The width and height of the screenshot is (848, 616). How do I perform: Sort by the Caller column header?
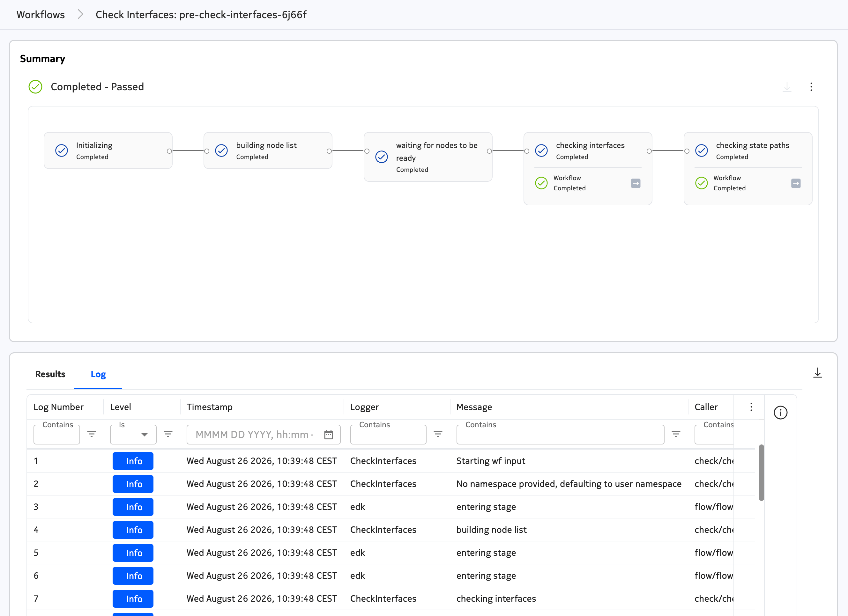coord(706,407)
